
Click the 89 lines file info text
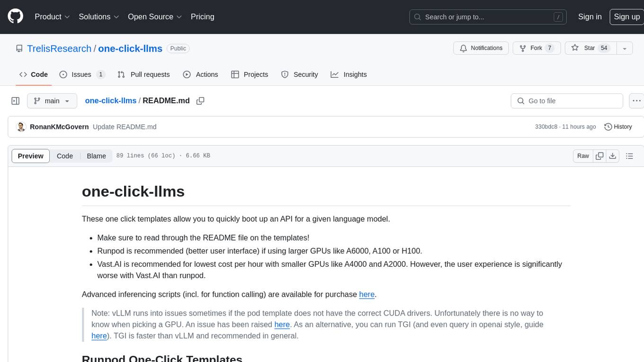[x=163, y=156]
